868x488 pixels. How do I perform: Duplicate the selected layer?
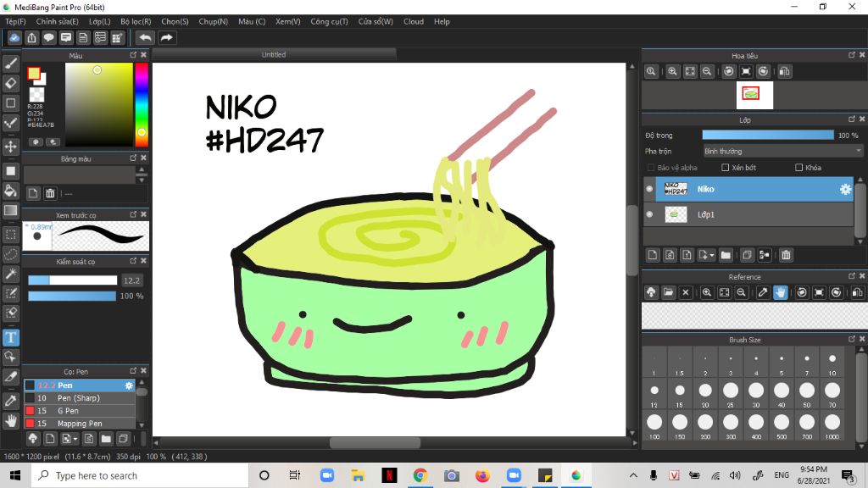tap(747, 255)
